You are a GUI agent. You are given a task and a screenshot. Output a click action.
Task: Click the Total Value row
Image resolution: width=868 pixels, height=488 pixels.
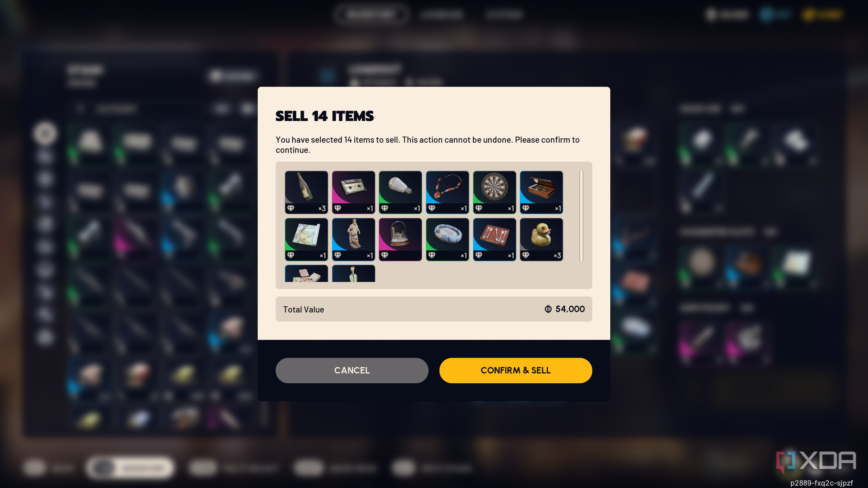click(434, 309)
